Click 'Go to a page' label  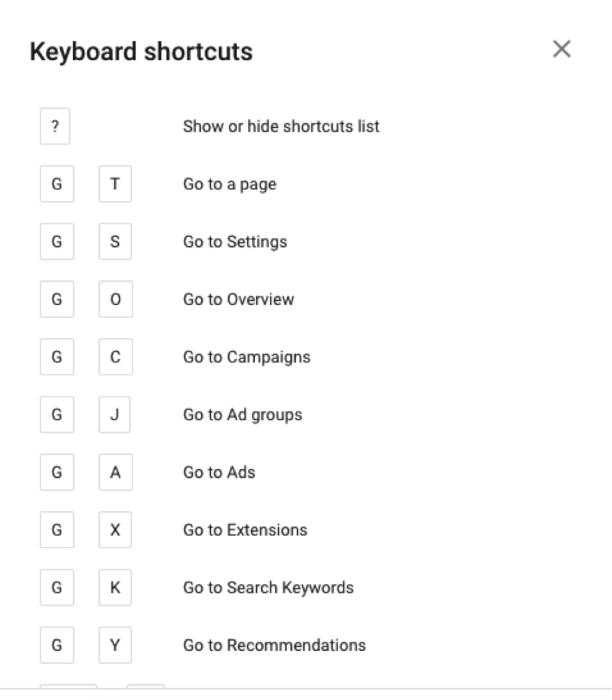[x=229, y=185]
